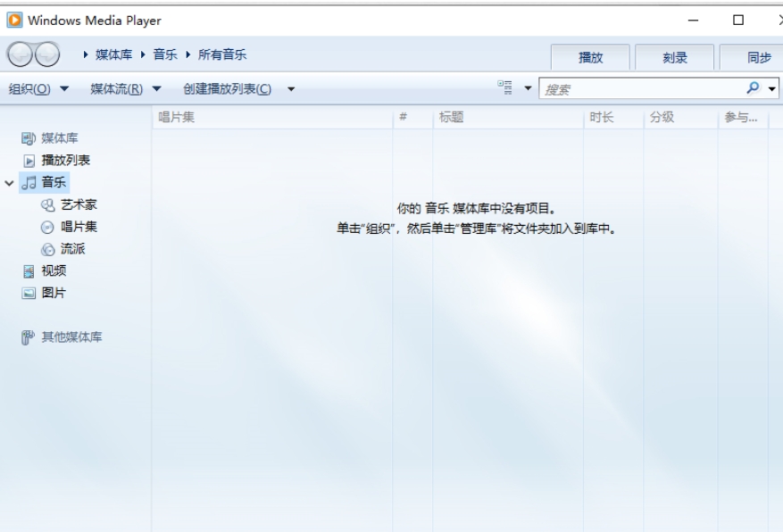Click the 图片 pictures icon
Image resolution: width=783 pixels, height=532 pixels.
29,294
